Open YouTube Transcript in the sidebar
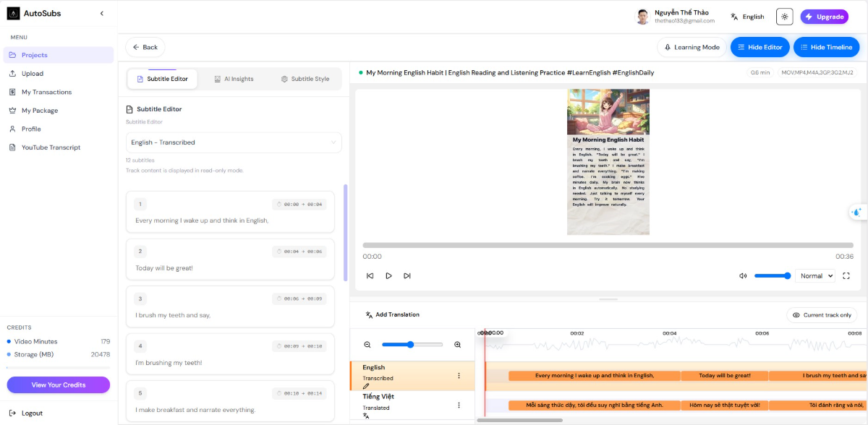Image resolution: width=868 pixels, height=425 pixels. point(49,147)
